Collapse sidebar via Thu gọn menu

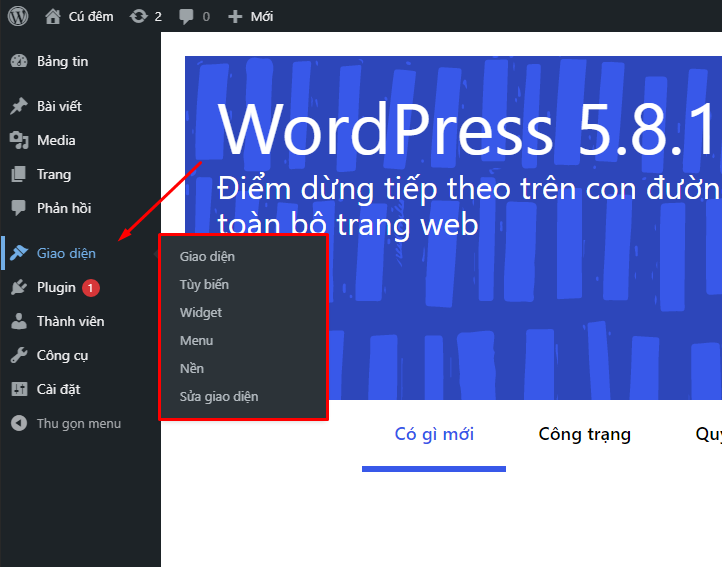click(79, 424)
